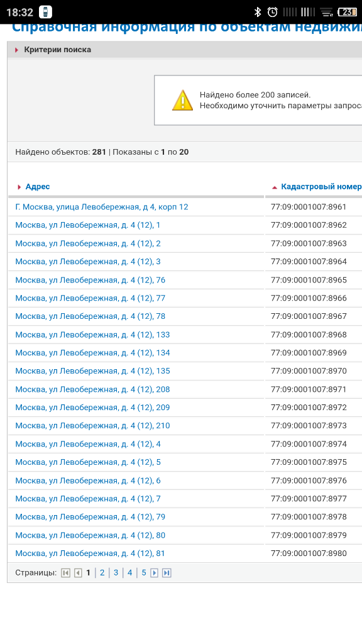Go to next page icon
Screen dimensions: 362x644
(155, 572)
